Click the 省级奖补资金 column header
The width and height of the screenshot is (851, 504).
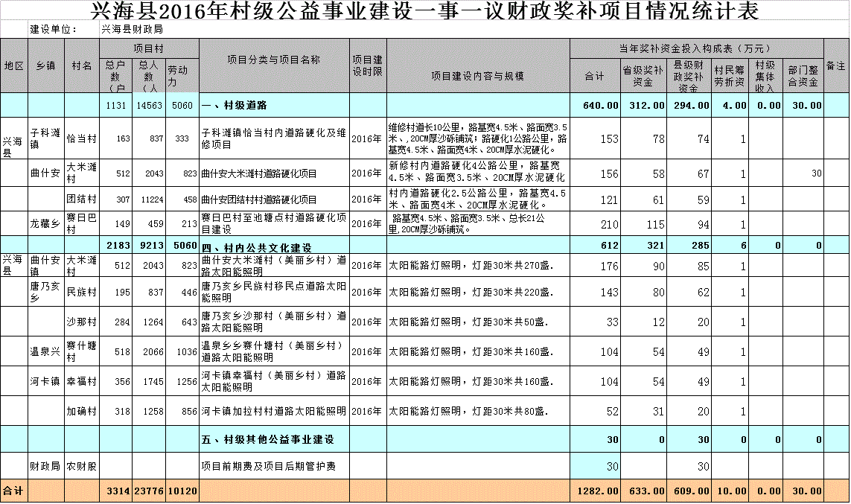tap(643, 76)
